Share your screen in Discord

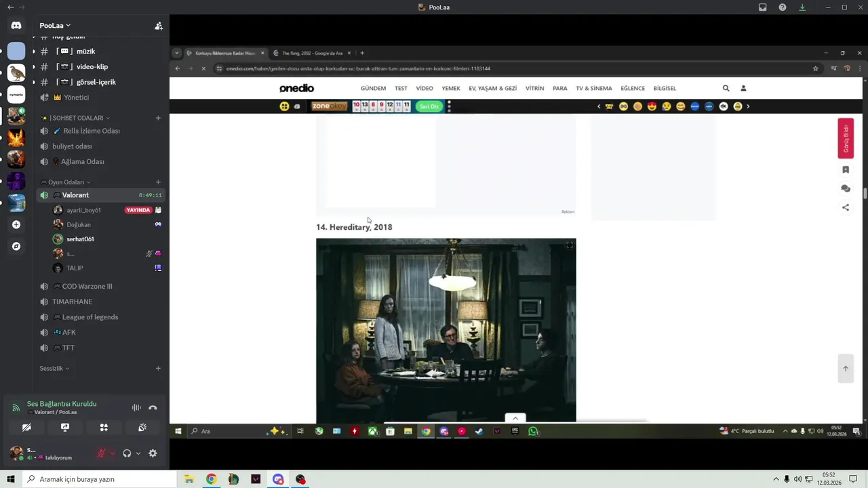[x=65, y=428]
